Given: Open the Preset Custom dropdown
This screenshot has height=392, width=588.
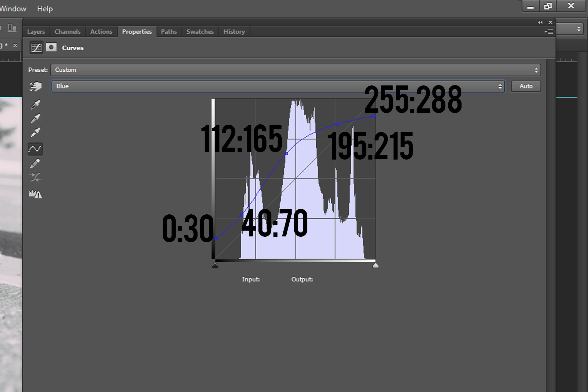Looking at the screenshot, I should [x=296, y=70].
